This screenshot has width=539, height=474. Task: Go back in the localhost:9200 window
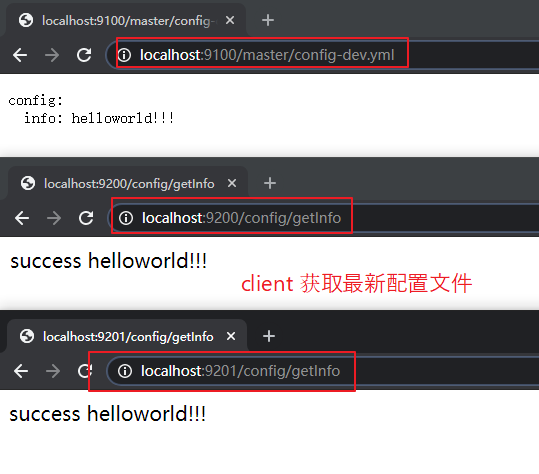point(22,218)
